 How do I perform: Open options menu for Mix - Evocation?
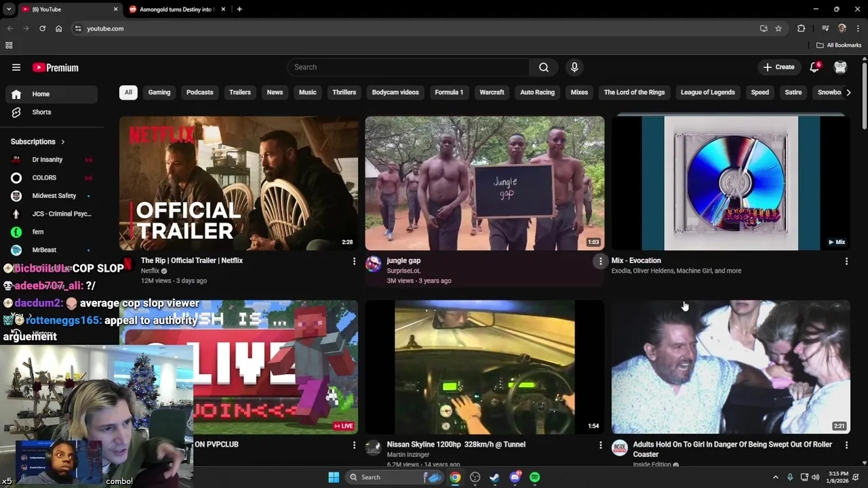(x=846, y=261)
